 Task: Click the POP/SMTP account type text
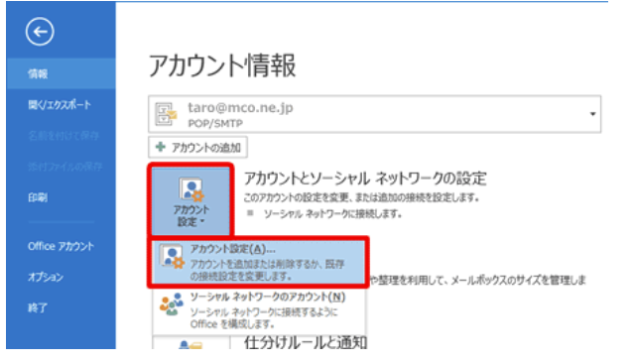tap(215, 124)
